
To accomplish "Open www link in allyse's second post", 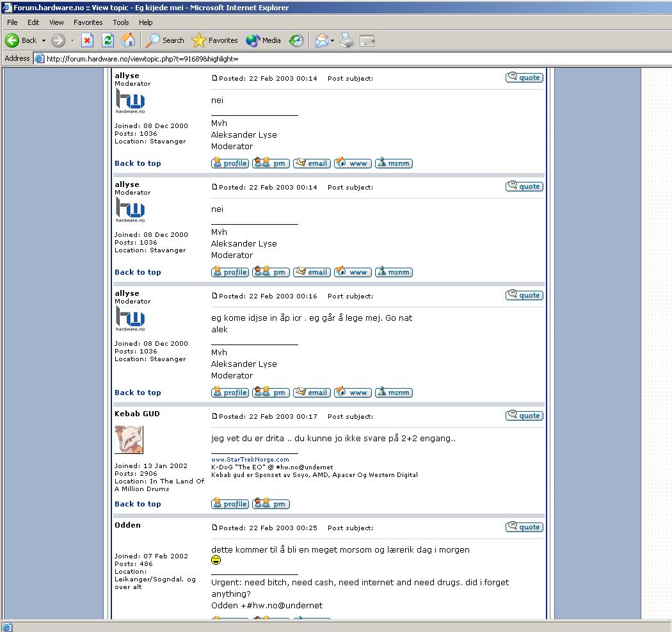I will (x=353, y=272).
